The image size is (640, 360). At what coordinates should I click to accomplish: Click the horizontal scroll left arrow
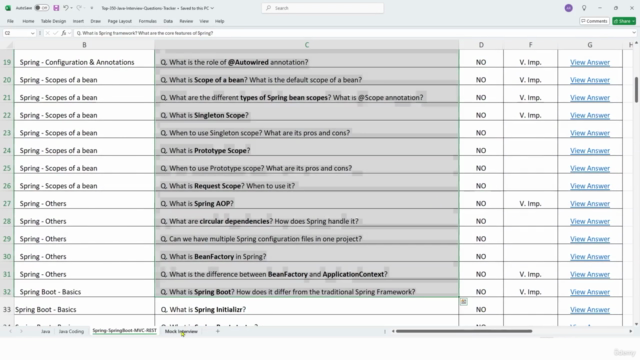393,331
